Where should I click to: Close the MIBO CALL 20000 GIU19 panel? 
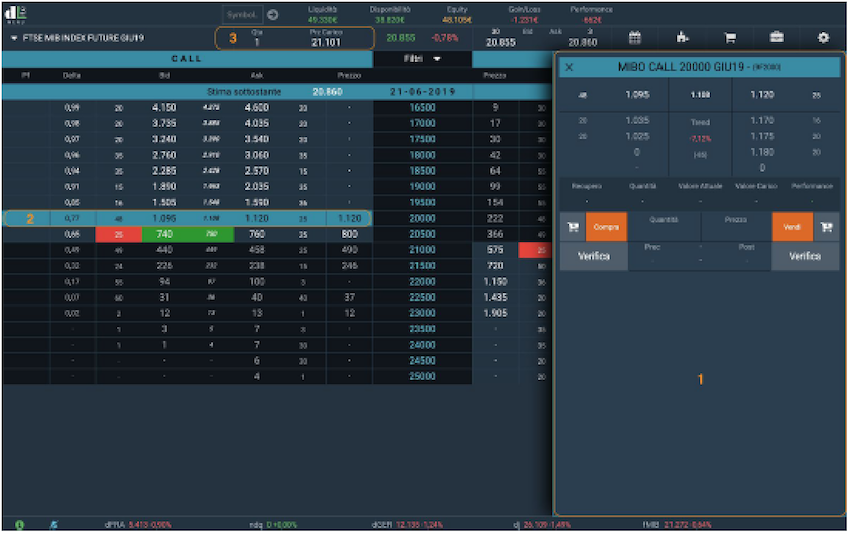pos(569,67)
